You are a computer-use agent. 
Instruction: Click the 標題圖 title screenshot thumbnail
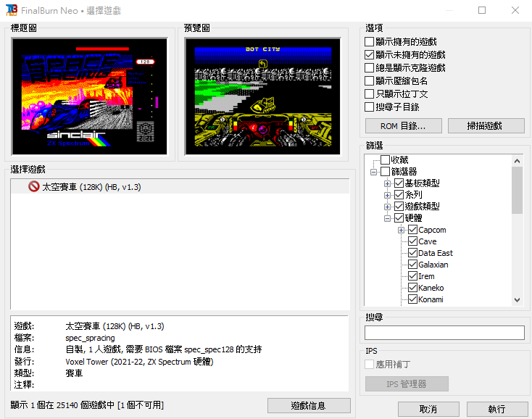click(x=90, y=96)
